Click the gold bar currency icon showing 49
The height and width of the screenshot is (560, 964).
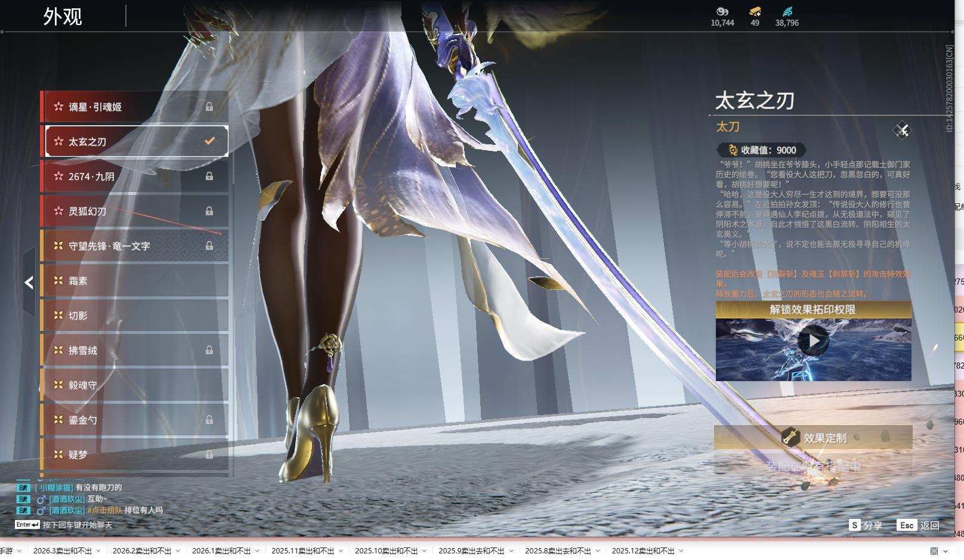click(755, 11)
